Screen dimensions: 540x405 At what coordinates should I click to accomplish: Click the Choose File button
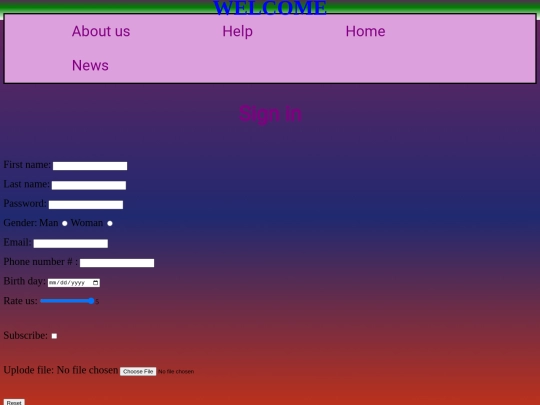138,371
